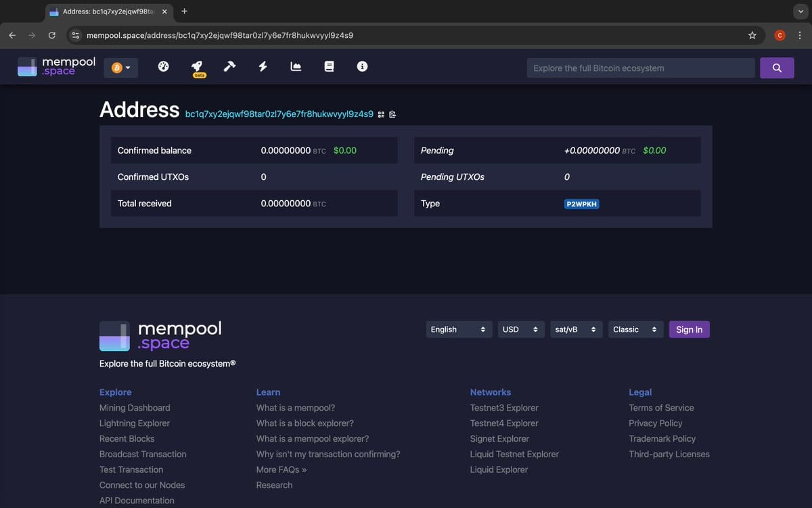The image size is (812, 508).
Task: Show the address QR code icon
Action: (381, 114)
